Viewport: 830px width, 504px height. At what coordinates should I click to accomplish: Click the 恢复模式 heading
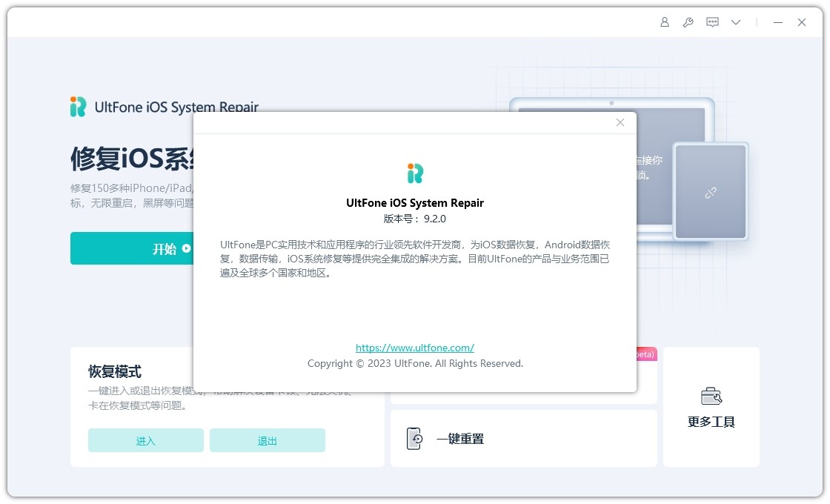tap(115, 371)
